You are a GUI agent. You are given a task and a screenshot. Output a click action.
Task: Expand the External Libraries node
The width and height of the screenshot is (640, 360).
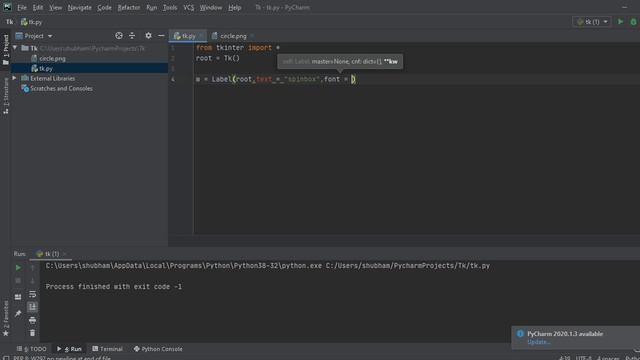(x=15, y=78)
